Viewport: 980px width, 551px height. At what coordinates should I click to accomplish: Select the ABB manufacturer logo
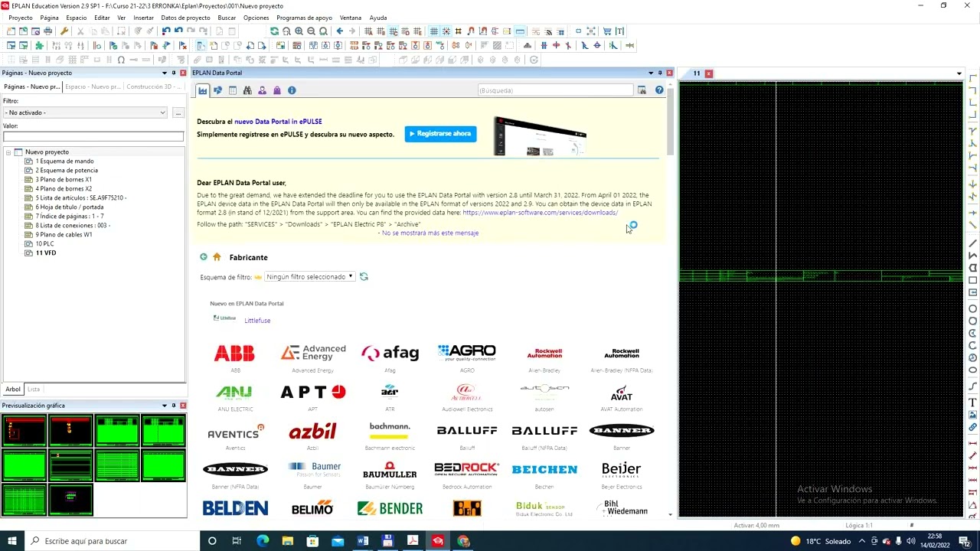pyautogui.click(x=234, y=353)
